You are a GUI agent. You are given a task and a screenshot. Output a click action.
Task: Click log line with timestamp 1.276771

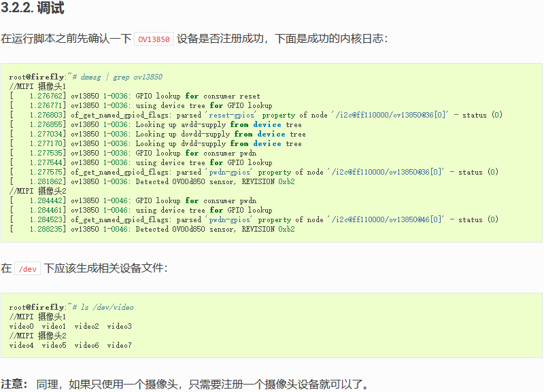141,105
